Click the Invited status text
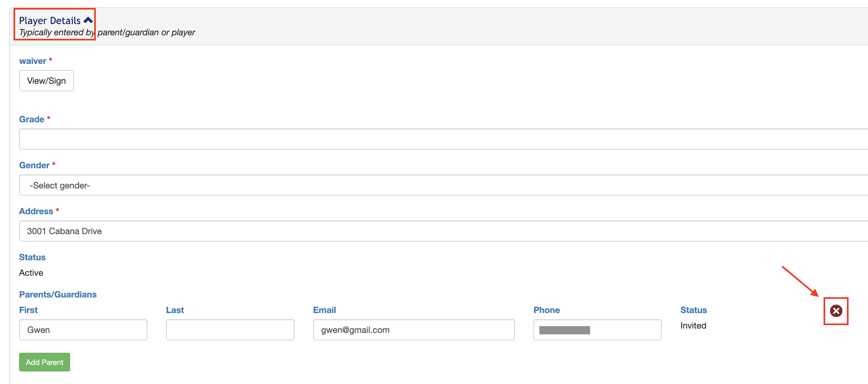The image size is (868, 384). pos(693,325)
